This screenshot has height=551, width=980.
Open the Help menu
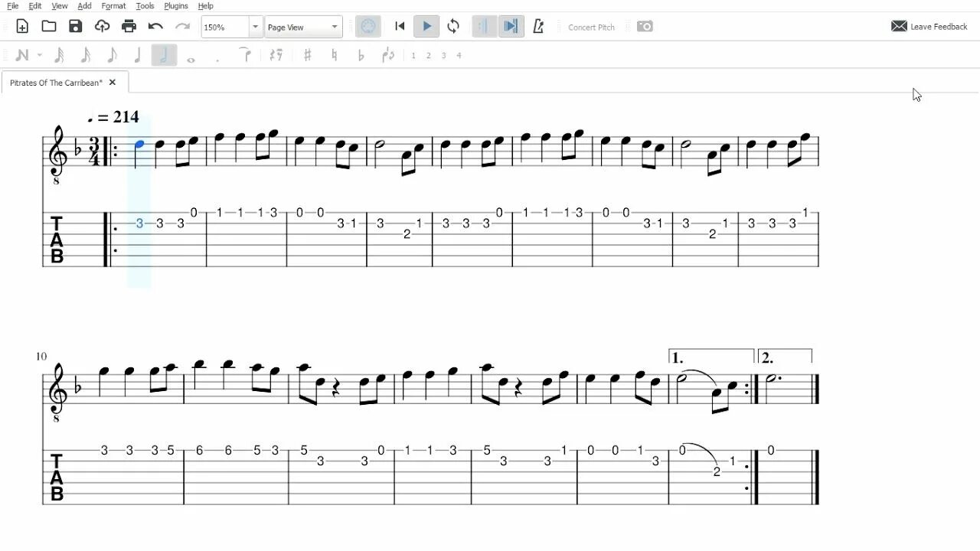click(205, 6)
